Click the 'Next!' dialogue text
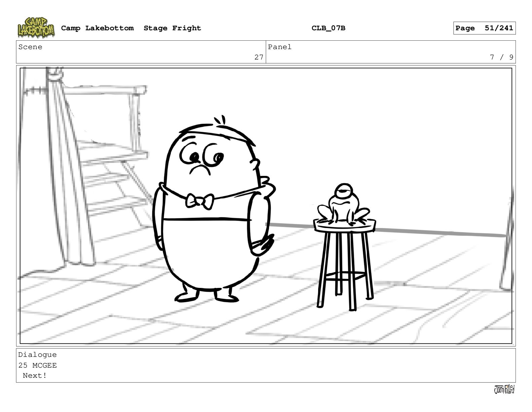The image size is (532, 412). 35,376
